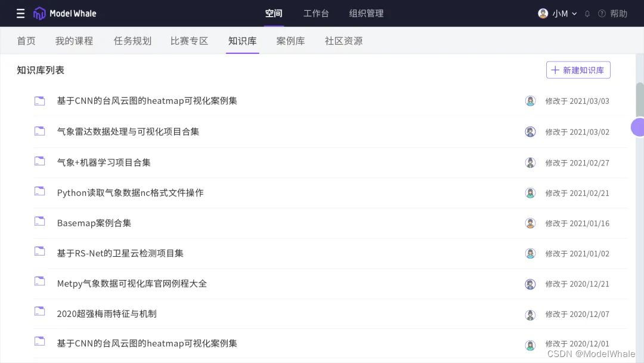Click author avatar on 2021/01/02 row
644x363 pixels.
click(x=530, y=254)
